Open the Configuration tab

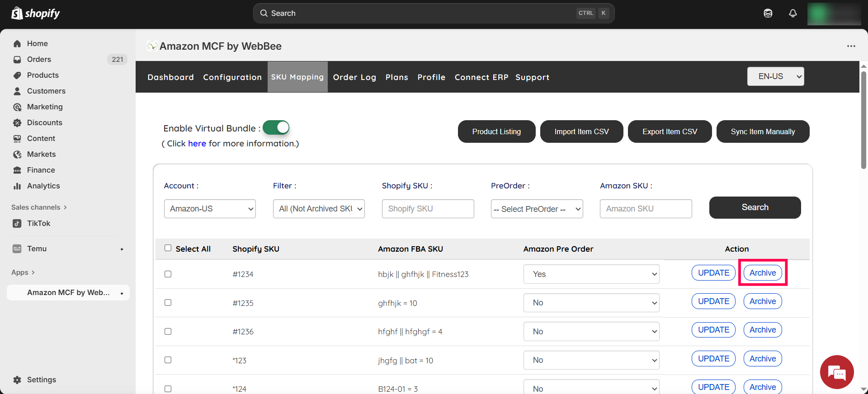[232, 77]
